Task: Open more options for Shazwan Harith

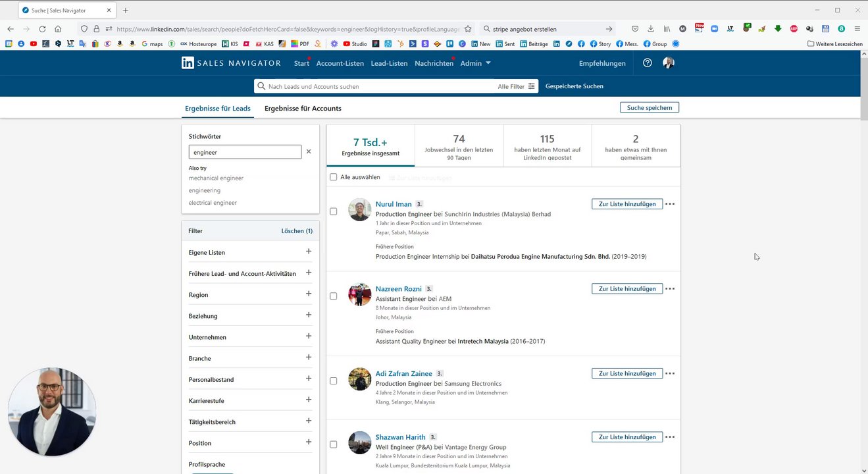Action: coord(670,437)
